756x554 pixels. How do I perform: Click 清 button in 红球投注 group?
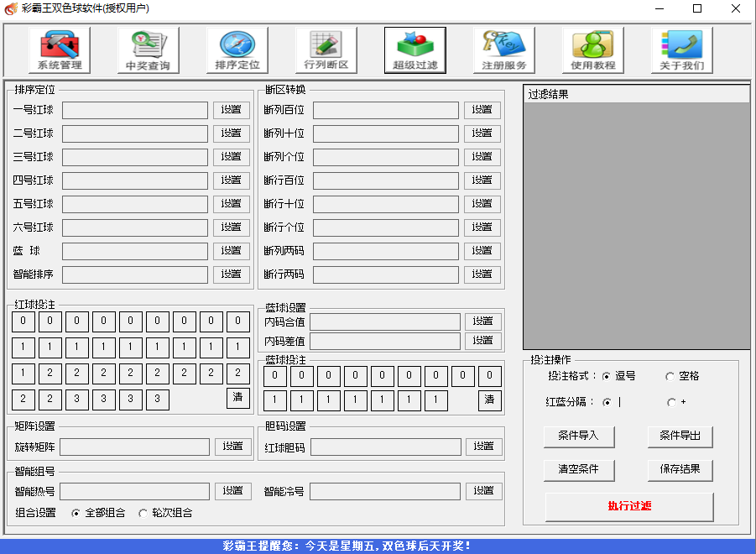click(x=238, y=398)
